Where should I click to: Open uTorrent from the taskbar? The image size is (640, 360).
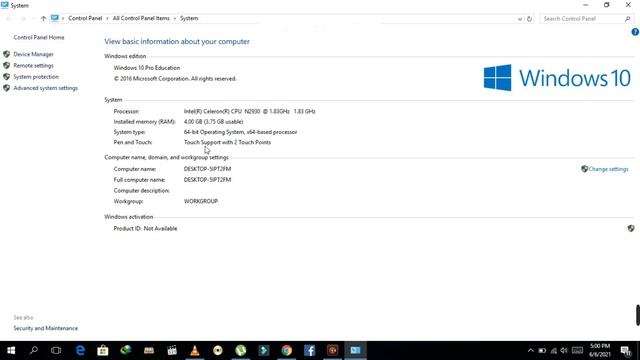(x=241, y=350)
